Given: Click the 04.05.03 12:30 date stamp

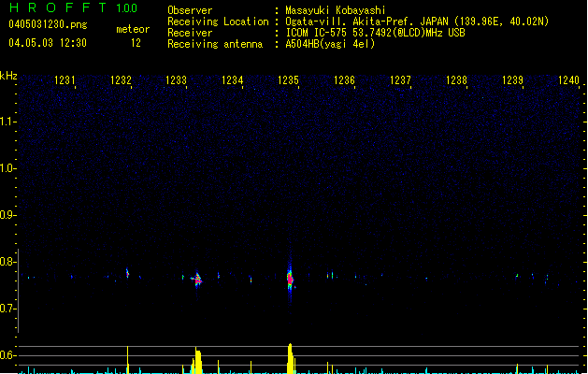Looking at the screenshot, I should 47,42.
